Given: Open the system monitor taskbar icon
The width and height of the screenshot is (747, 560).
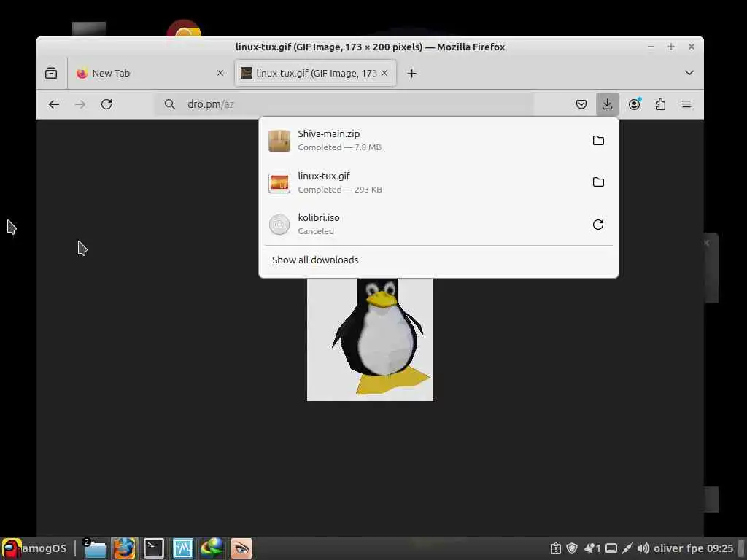Looking at the screenshot, I should 183,548.
